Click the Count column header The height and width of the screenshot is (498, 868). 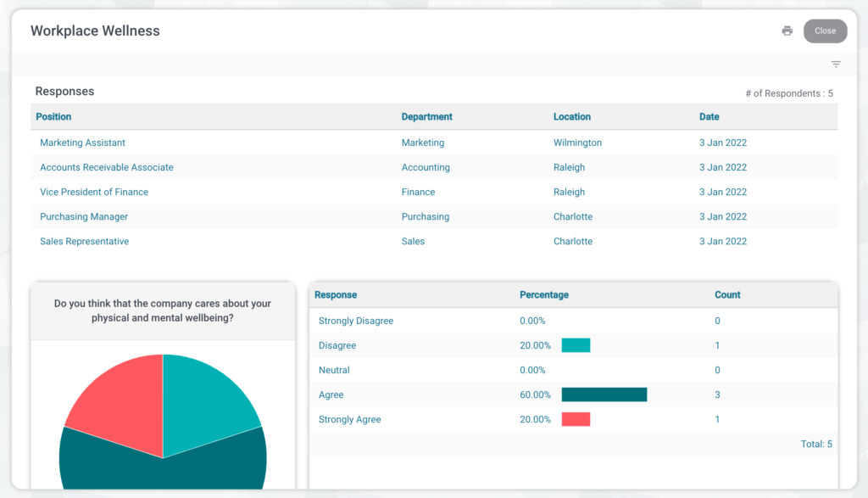[x=727, y=294]
